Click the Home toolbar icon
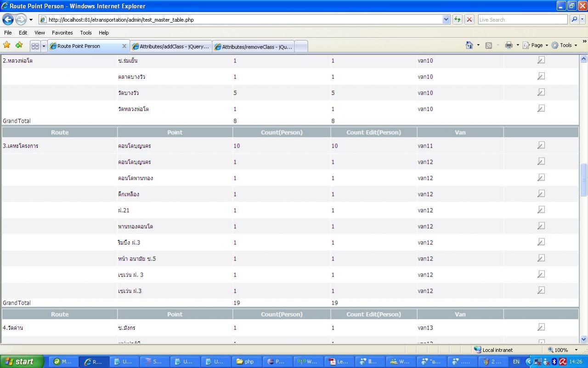 click(x=469, y=45)
